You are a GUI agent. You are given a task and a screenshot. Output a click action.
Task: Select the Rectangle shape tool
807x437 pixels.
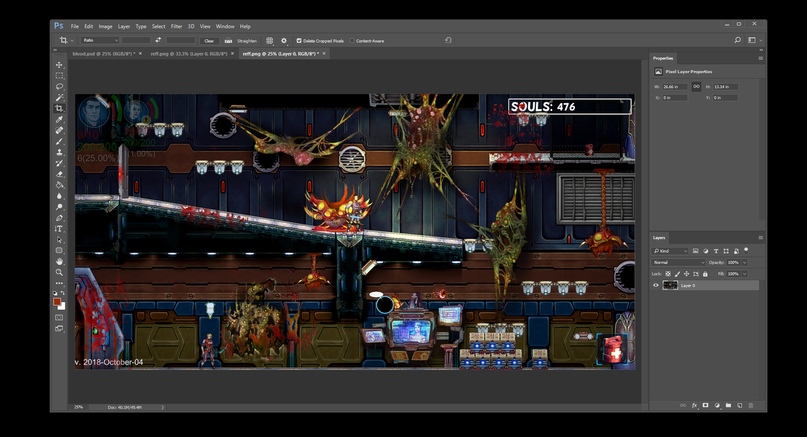(x=59, y=250)
